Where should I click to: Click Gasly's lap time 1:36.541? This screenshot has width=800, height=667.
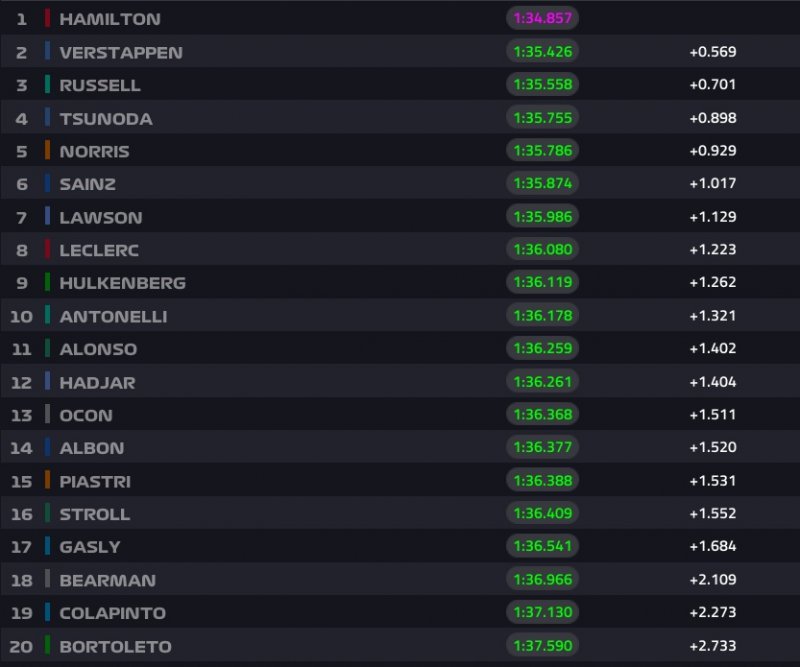pos(543,547)
